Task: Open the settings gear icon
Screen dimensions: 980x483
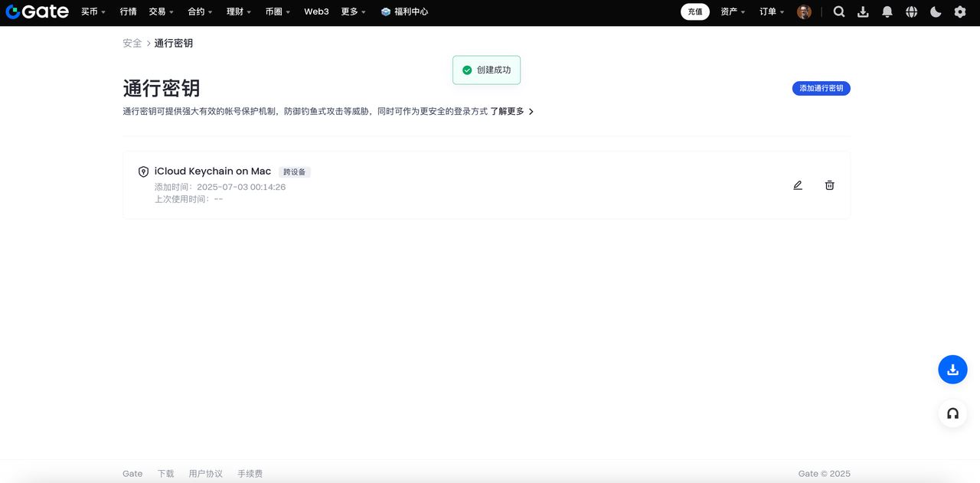Action: [x=959, y=11]
